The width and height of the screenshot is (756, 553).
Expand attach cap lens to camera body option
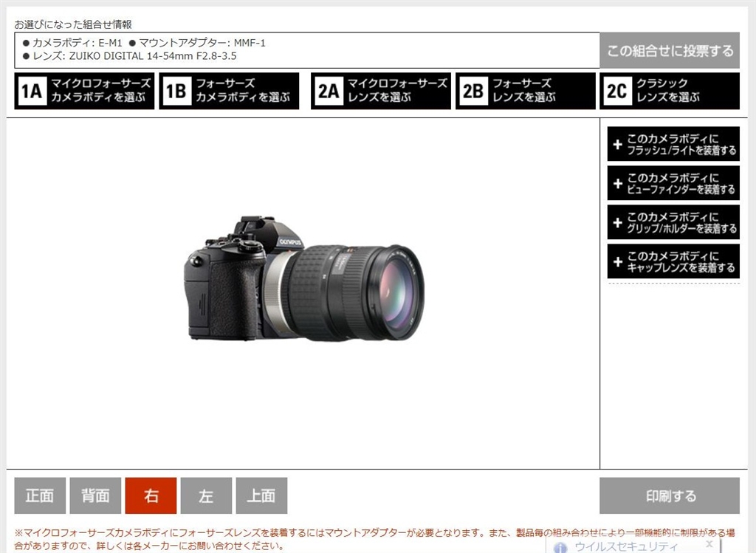coord(673,261)
